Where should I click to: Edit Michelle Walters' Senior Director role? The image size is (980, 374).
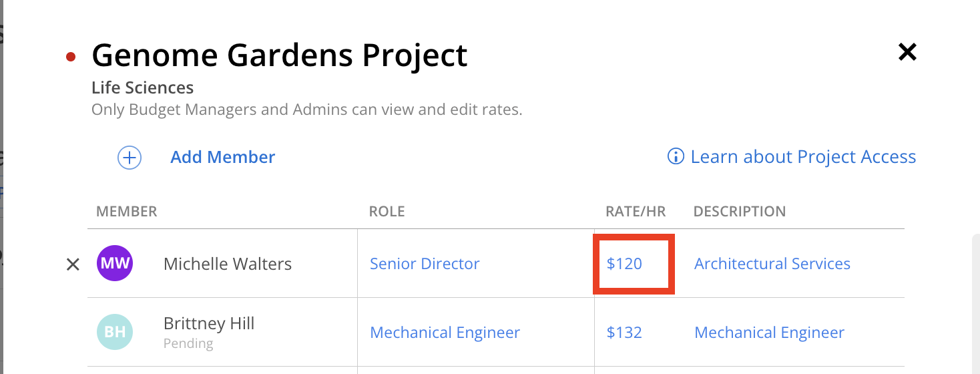click(425, 264)
